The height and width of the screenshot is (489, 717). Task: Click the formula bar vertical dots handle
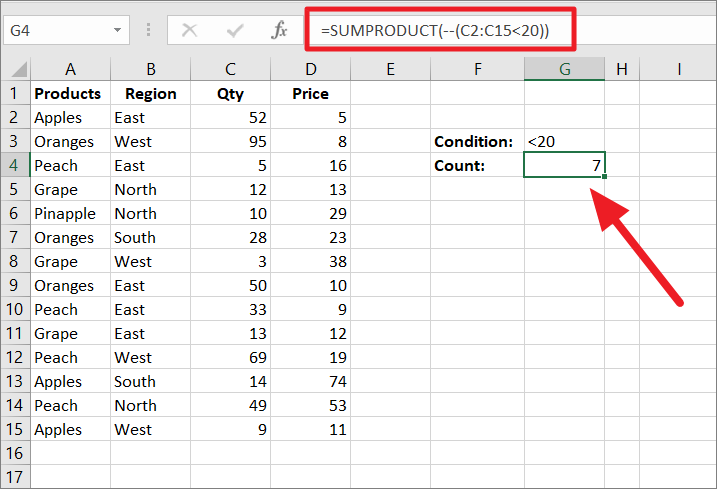pos(149,30)
